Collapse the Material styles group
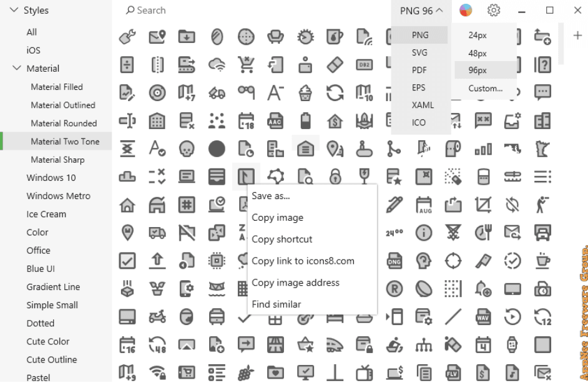The width and height of the screenshot is (588, 383). (16, 69)
